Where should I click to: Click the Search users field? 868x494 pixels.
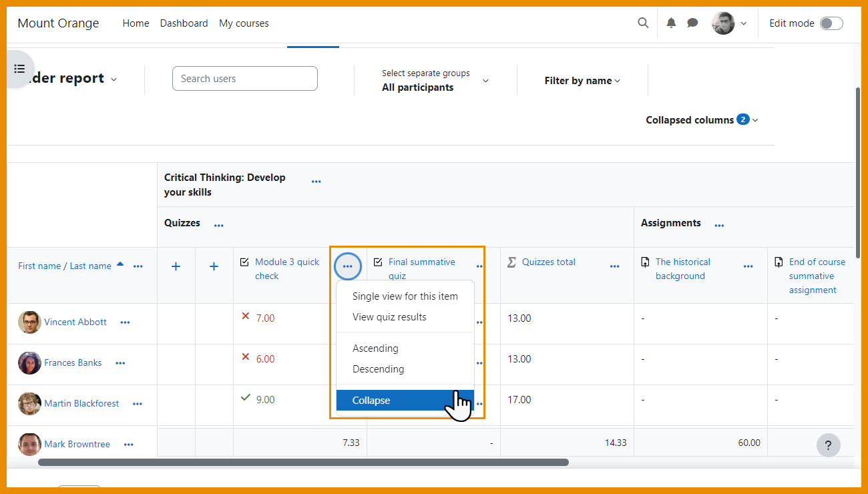[244, 79]
